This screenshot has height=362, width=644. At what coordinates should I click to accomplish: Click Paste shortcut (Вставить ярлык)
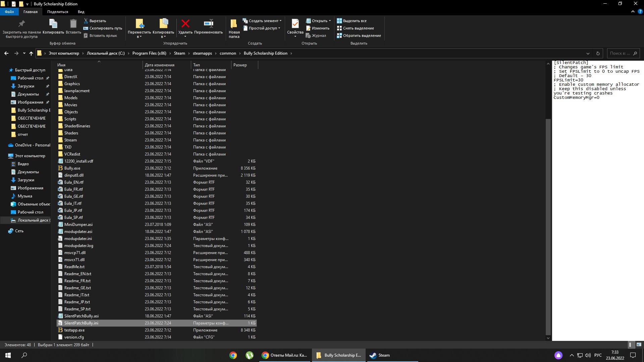100,36
